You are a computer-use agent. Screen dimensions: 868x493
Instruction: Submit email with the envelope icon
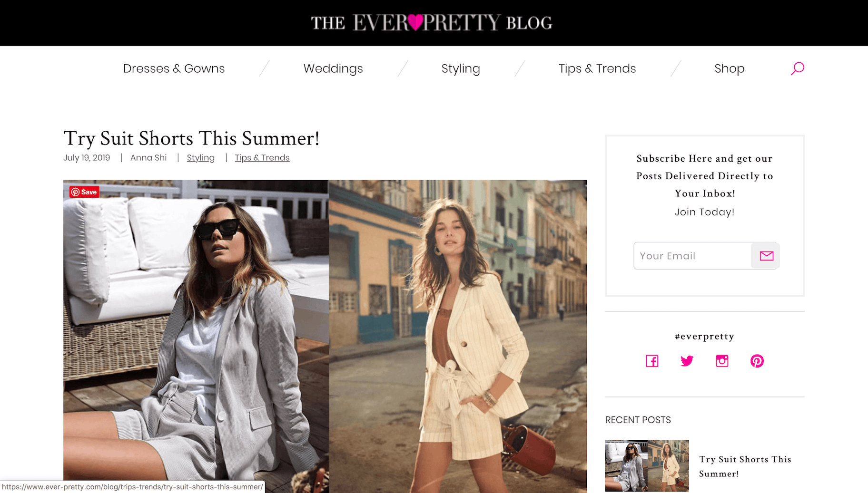(x=766, y=256)
